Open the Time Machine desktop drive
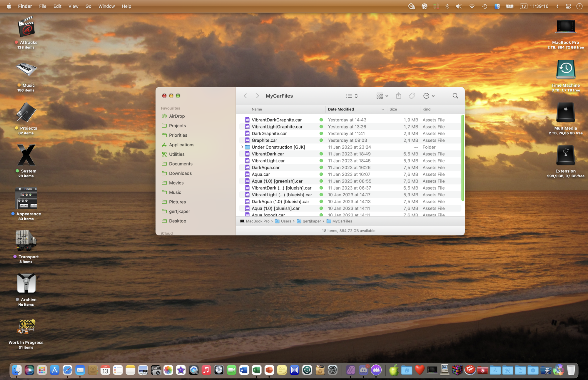This screenshot has width=588, height=380. coord(565,70)
